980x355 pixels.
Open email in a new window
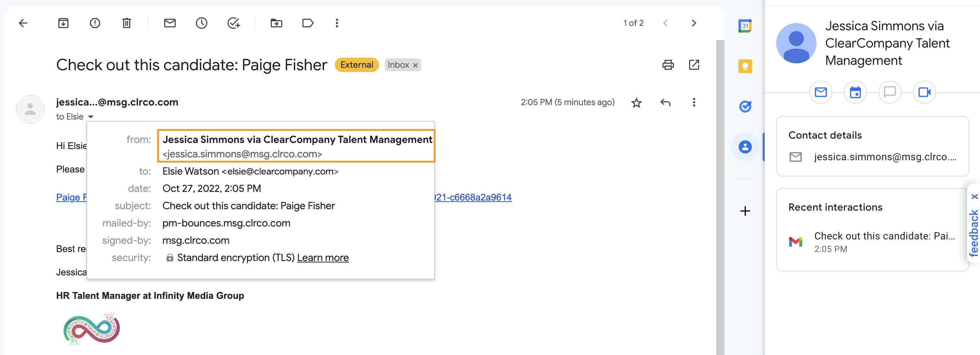(x=694, y=65)
